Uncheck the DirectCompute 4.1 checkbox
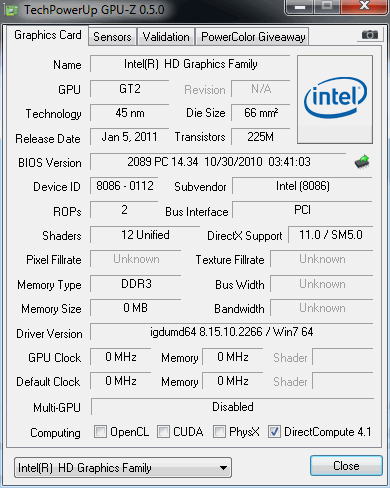 tap(274, 431)
